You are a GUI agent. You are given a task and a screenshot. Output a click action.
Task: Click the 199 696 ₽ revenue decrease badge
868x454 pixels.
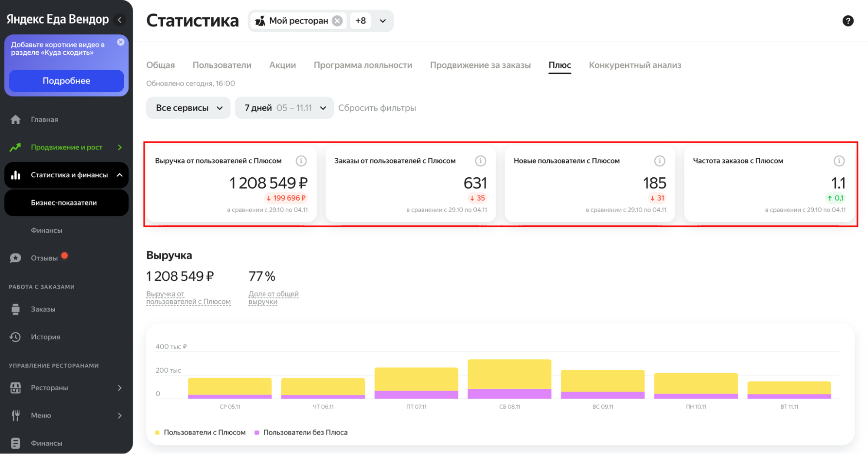[x=286, y=198]
